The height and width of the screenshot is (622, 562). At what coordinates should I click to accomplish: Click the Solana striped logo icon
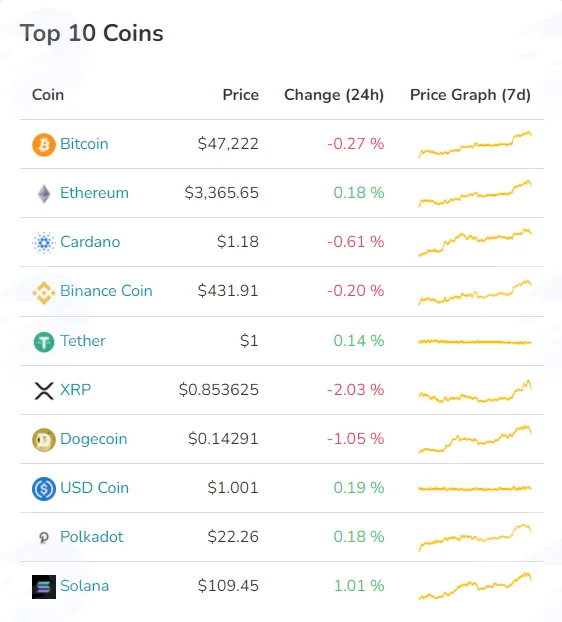pyautogui.click(x=44, y=587)
